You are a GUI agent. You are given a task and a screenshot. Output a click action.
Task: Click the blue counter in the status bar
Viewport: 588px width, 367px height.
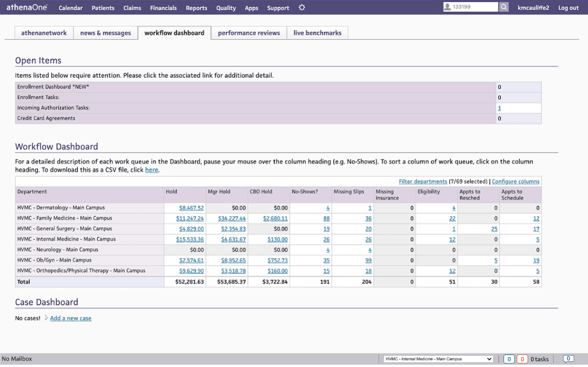[x=509, y=359]
